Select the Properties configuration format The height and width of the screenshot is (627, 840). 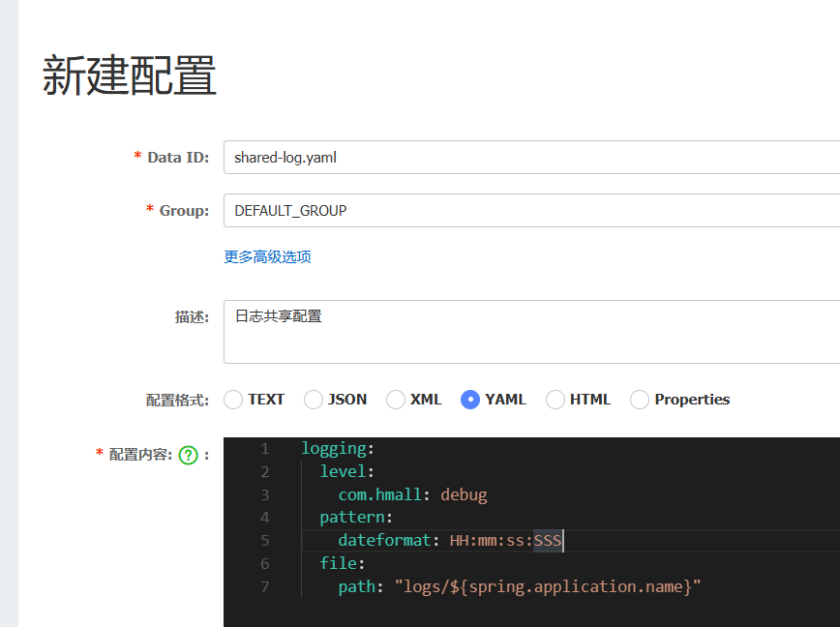click(x=640, y=399)
